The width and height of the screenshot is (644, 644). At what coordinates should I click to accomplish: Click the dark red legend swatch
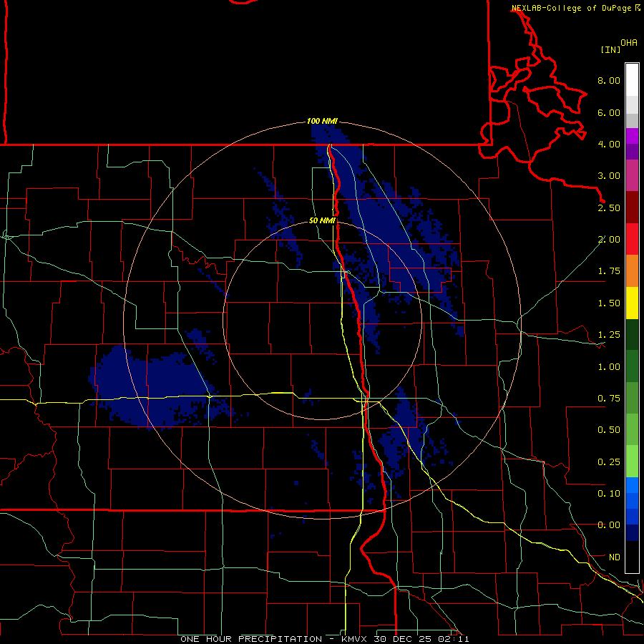pyautogui.click(x=632, y=208)
